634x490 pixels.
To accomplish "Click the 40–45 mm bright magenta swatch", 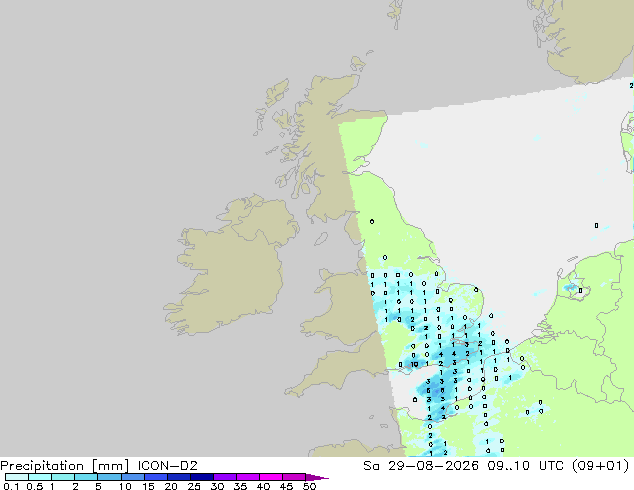I will (x=271, y=477).
